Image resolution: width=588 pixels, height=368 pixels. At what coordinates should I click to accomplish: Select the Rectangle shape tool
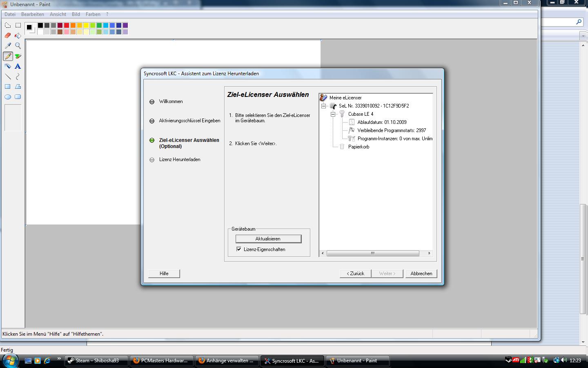click(8, 87)
